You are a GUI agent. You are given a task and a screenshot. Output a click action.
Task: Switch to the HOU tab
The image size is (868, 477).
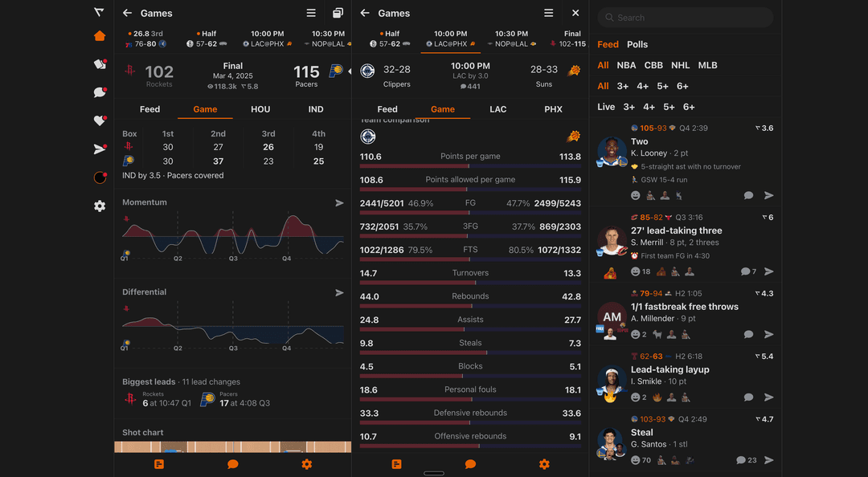(260, 109)
